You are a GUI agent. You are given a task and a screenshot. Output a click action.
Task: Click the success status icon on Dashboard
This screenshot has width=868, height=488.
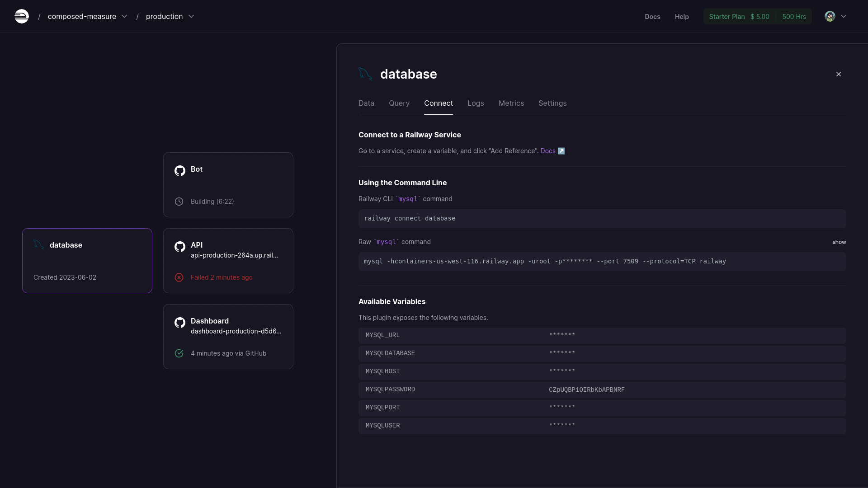coord(179,353)
